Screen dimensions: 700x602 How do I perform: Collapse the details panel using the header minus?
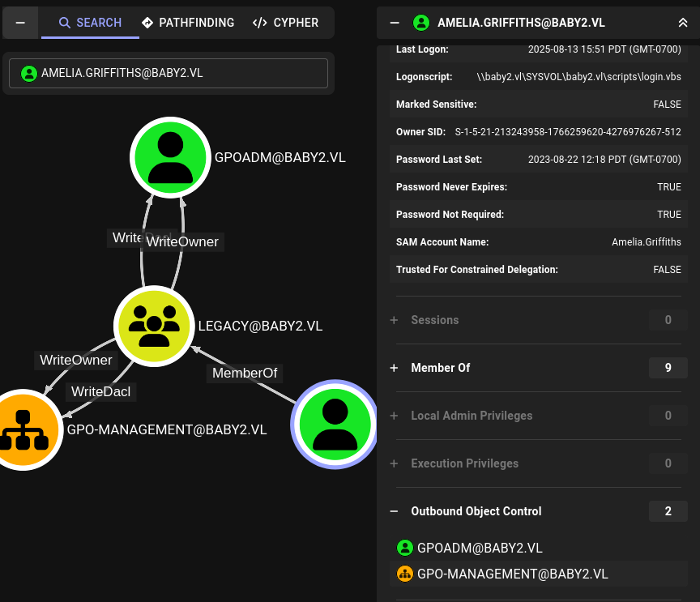tap(395, 23)
